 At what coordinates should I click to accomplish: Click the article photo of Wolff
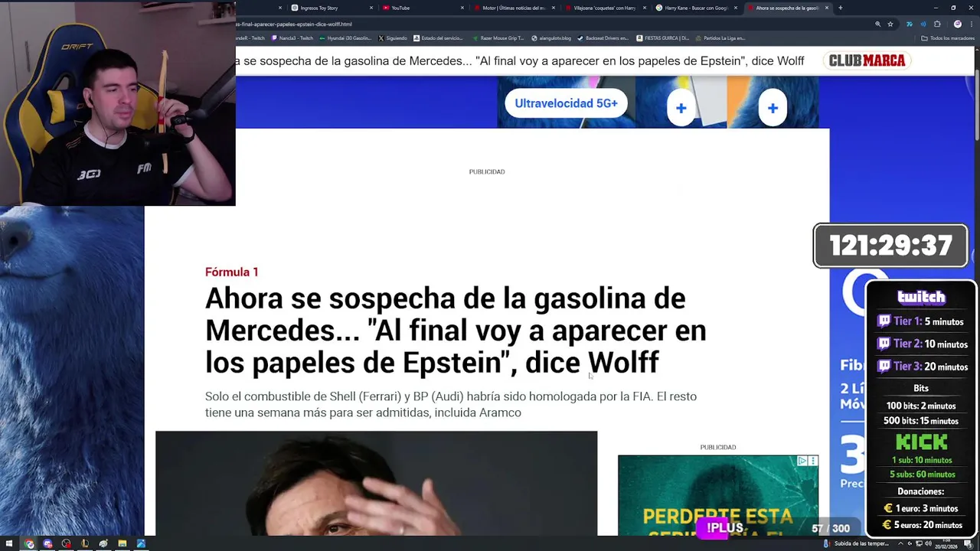click(x=376, y=483)
